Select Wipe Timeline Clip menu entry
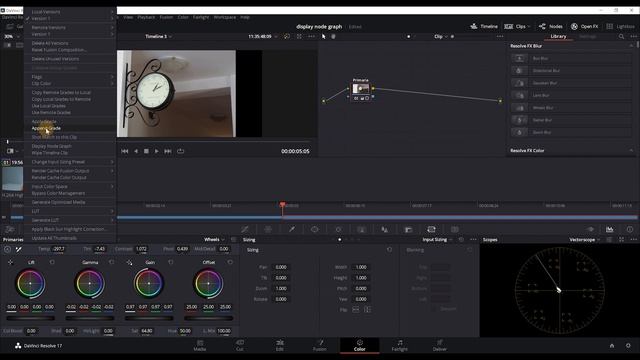640x360 pixels. [70, 153]
